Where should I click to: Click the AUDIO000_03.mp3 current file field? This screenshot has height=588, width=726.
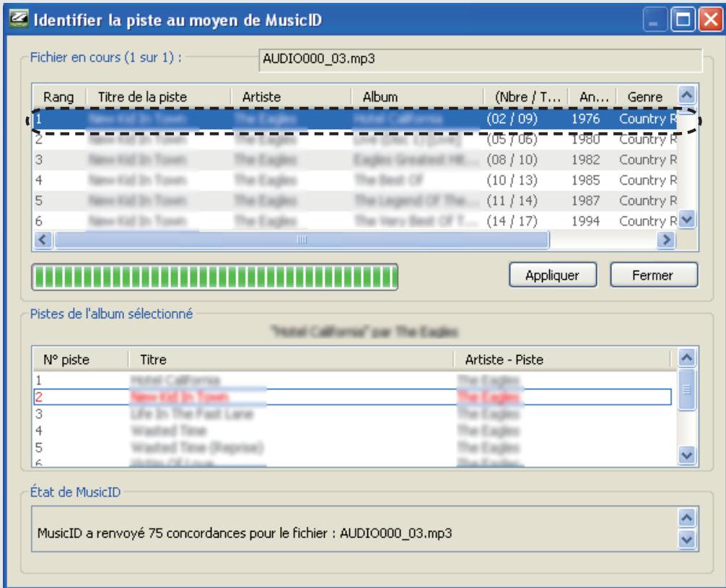pyautogui.click(x=480, y=60)
